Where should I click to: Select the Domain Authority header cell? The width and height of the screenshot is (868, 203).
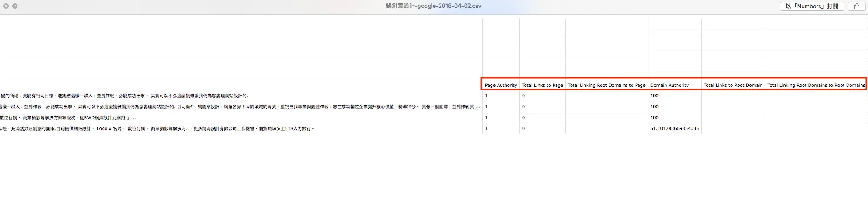(674, 85)
